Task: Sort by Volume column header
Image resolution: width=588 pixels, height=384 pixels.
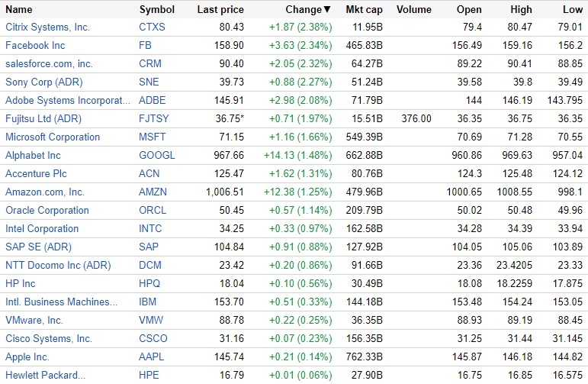Action: (x=414, y=10)
